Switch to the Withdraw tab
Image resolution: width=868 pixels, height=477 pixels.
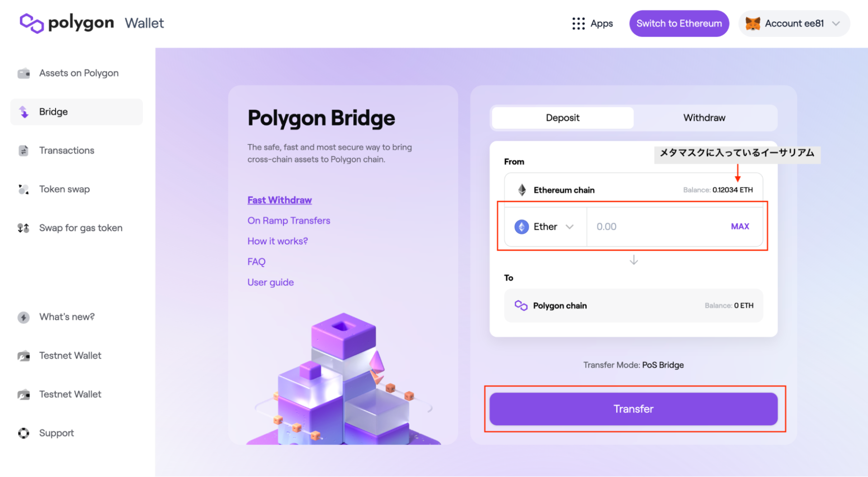click(704, 118)
